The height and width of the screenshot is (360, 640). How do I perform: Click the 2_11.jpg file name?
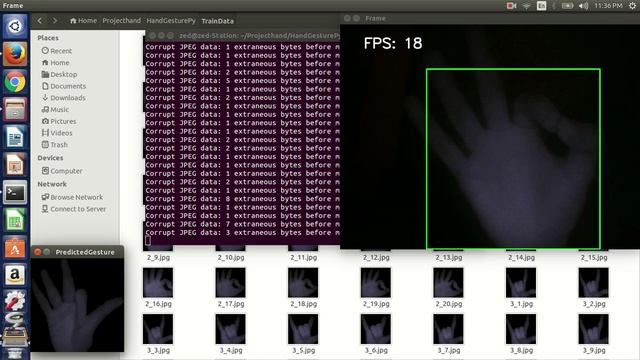[304, 258]
